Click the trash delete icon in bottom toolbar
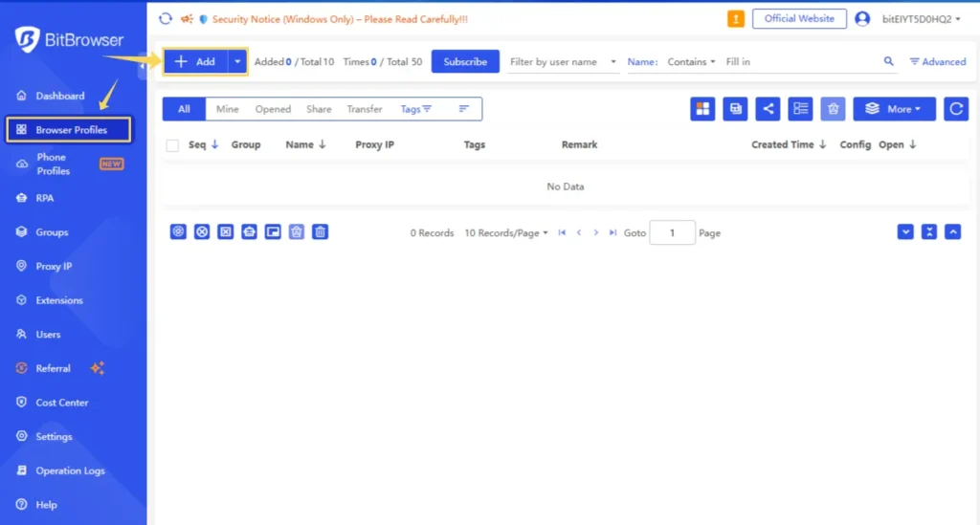 (320, 232)
